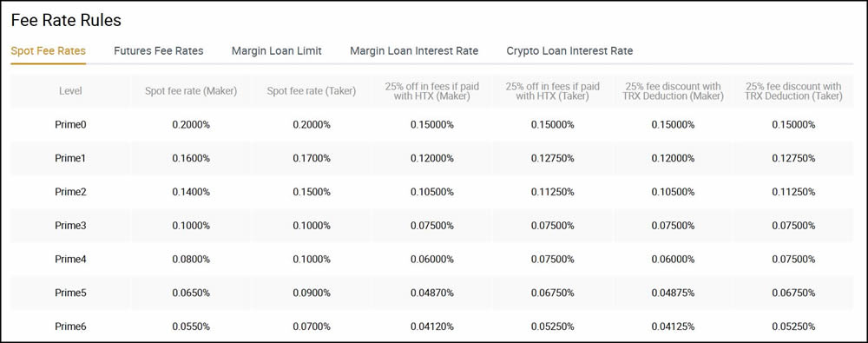Click the TRX Deduction (Taker) column header

click(794, 91)
